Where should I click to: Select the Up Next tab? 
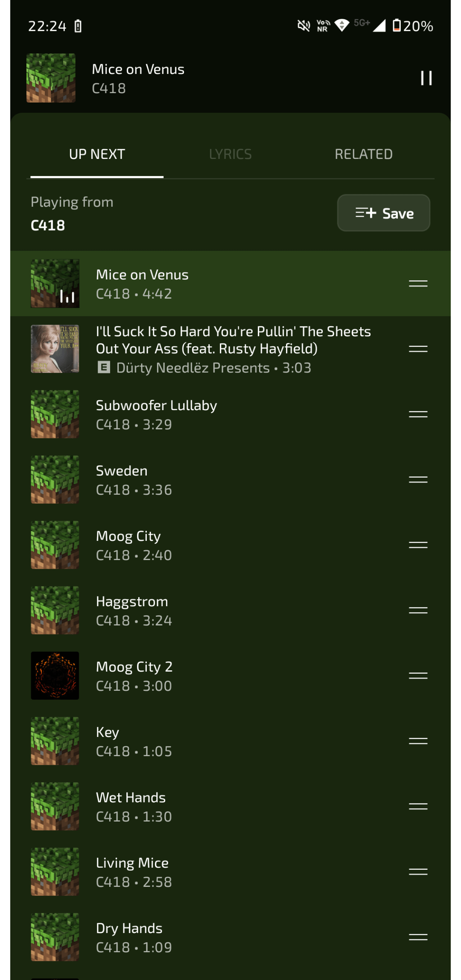click(97, 154)
